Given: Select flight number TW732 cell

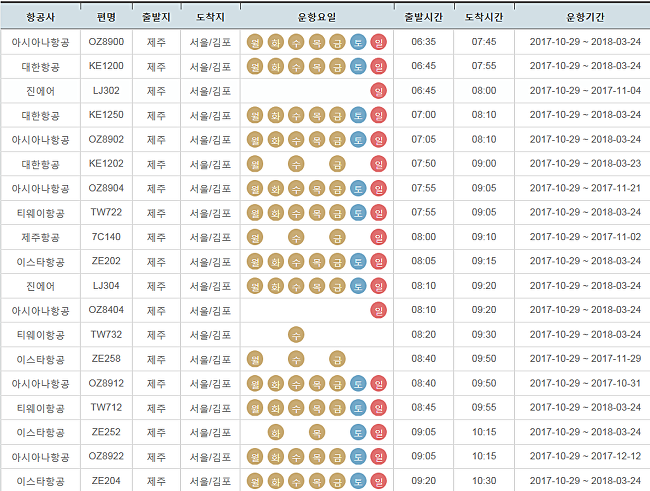Looking at the screenshot, I should pos(106,335).
